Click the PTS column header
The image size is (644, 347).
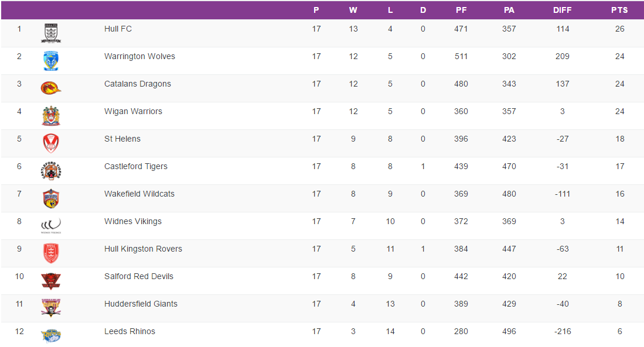[619, 10]
